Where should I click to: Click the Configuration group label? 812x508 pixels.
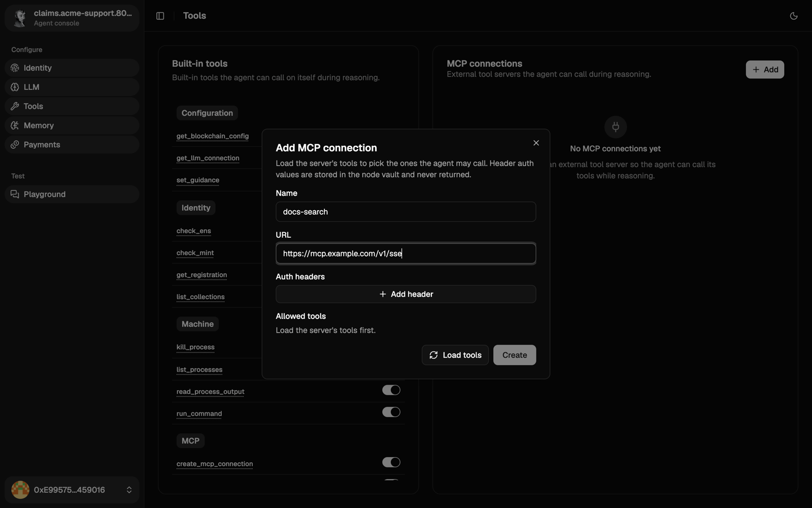(207, 113)
